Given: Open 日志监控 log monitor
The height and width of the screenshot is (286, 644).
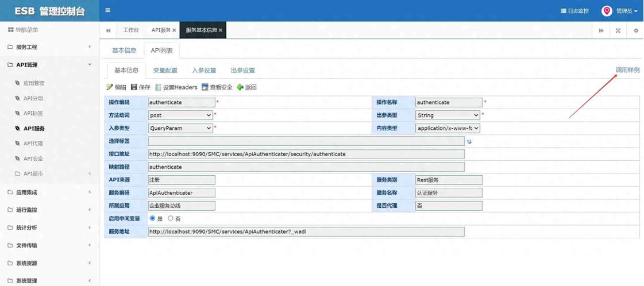Looking at the screenshot, I should point(574,11).
